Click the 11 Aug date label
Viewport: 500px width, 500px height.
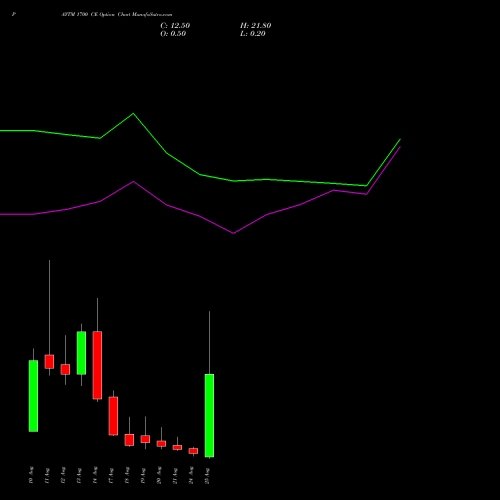[x=47, y=475]
